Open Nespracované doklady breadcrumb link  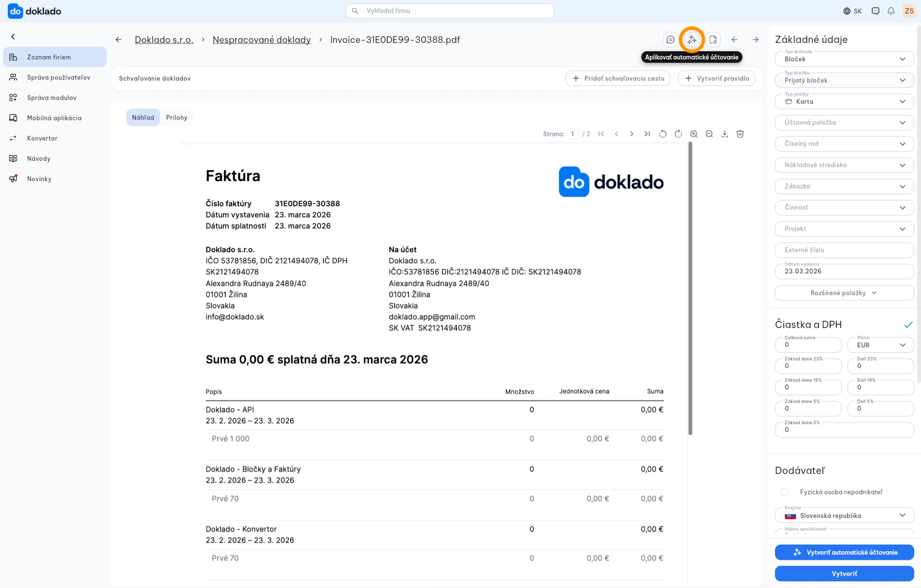262,40
